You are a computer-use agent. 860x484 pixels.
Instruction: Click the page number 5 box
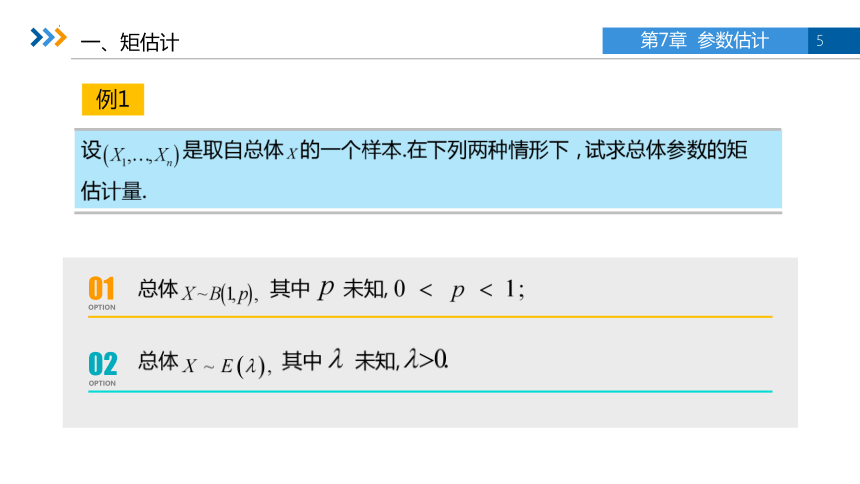click(834, 41)
